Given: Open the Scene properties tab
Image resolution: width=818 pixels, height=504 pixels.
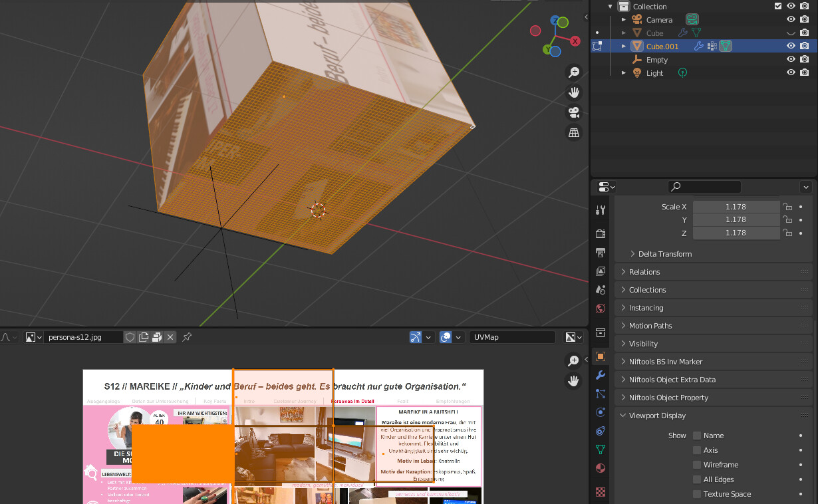Looking at the screenshot, I should [601, 290].
